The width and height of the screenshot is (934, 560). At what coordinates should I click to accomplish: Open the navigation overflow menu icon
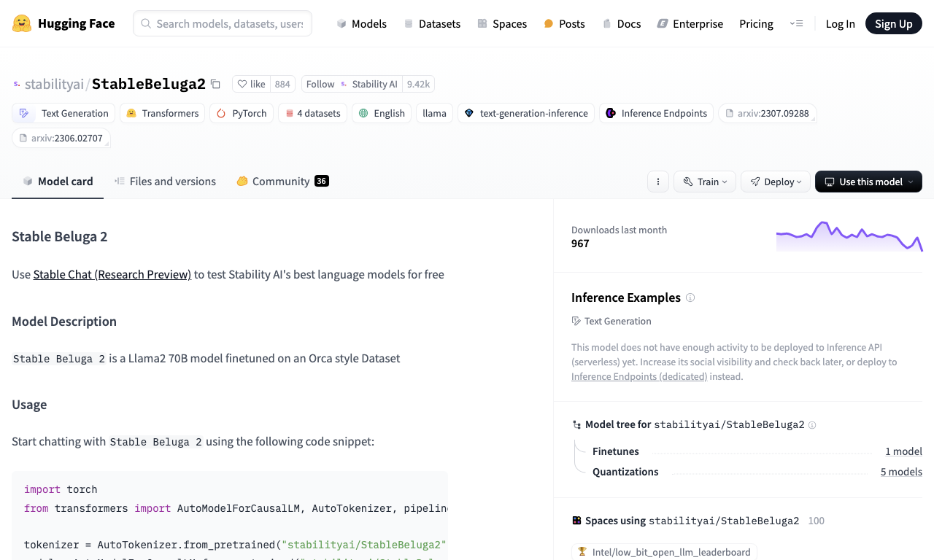[x=796, y=23]
